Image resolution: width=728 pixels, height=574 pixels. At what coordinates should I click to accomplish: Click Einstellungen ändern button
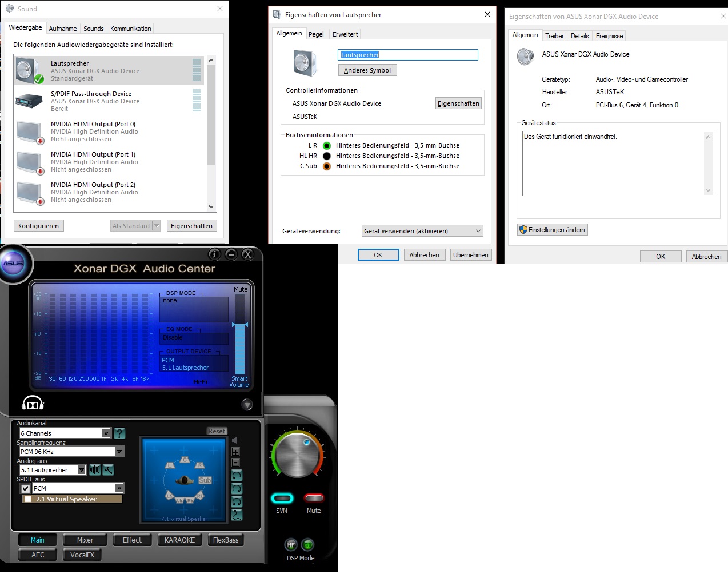click(x=552, y=230)
